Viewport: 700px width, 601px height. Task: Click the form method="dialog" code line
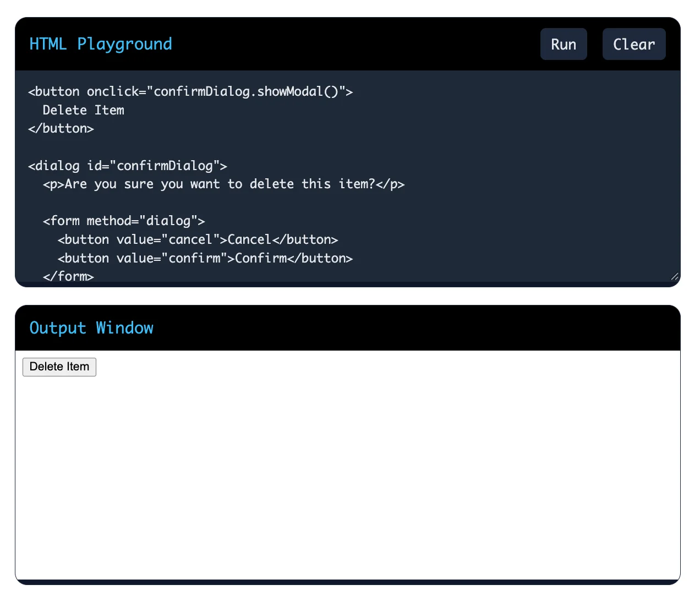(124, 221)
